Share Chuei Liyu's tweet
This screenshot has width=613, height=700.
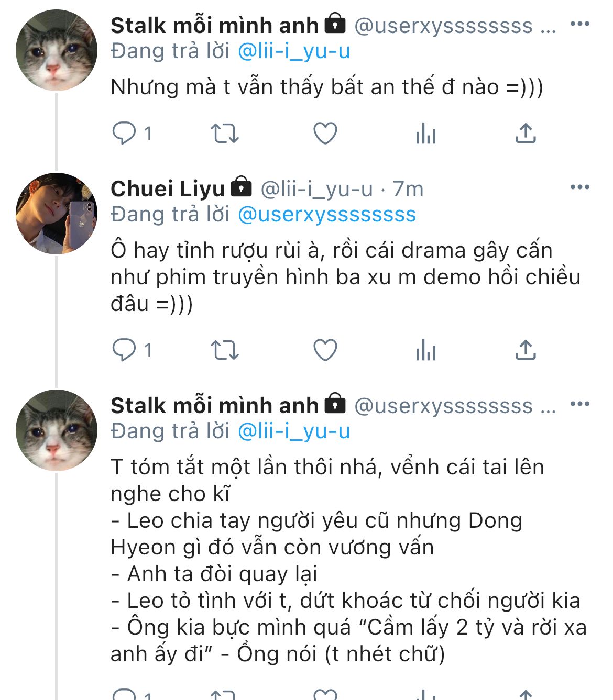coord(526,350)
